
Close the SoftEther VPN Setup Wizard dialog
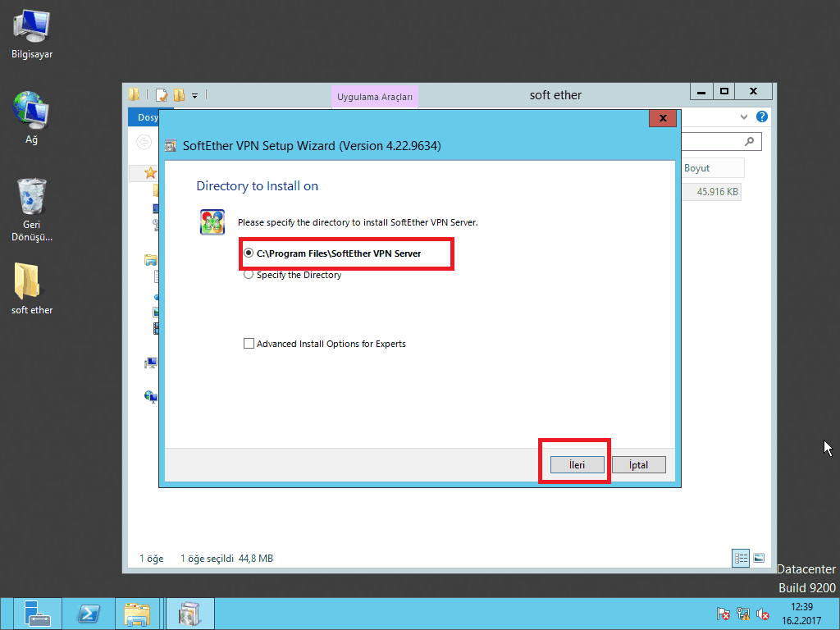pyautogui.click(x=663, y=118)
